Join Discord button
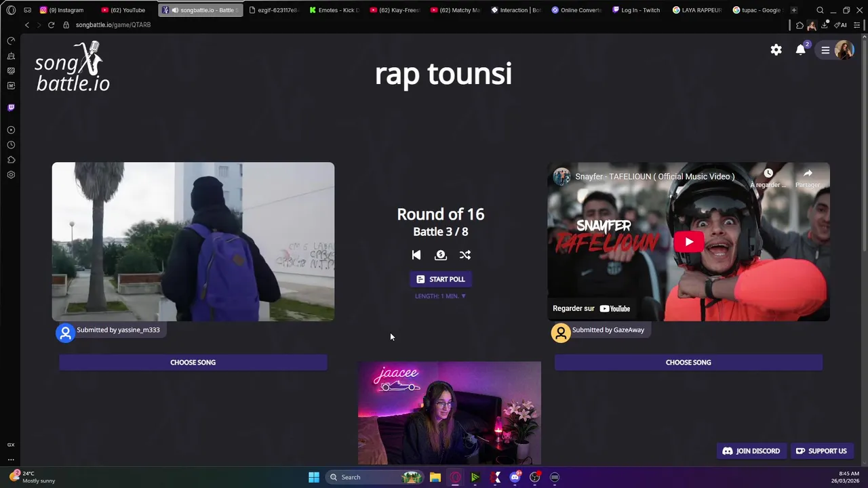Image resolution: width=868 pixels, height=488 pixels. point(751,451)
